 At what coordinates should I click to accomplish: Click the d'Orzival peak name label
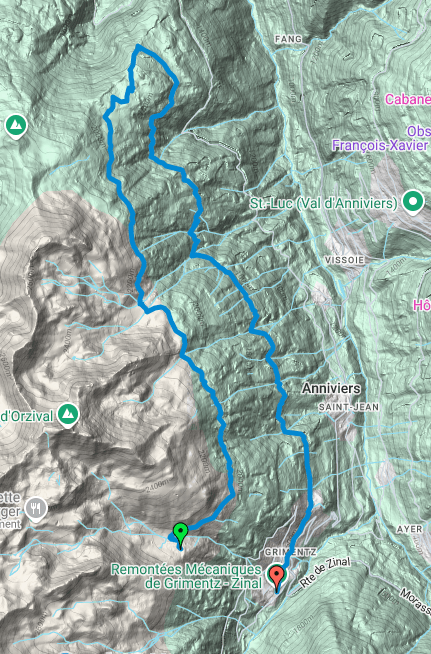[x=27, y=416]
